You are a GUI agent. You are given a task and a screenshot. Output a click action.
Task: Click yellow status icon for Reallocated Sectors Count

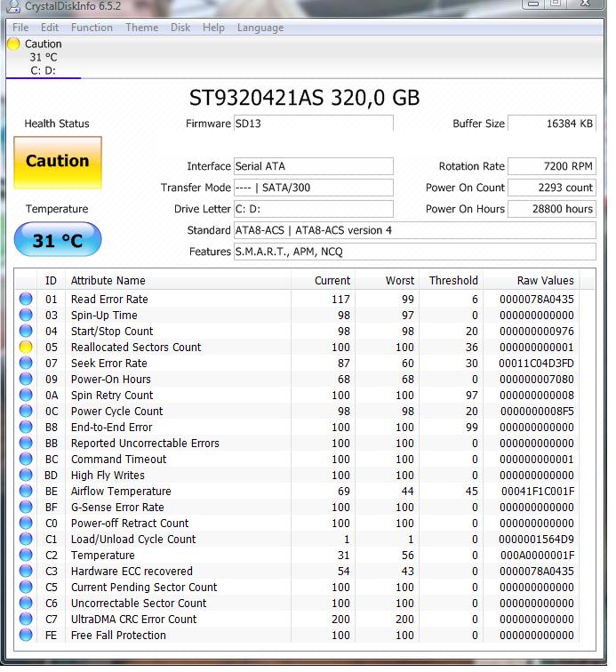pyautogui.click(x=26, y=347)
